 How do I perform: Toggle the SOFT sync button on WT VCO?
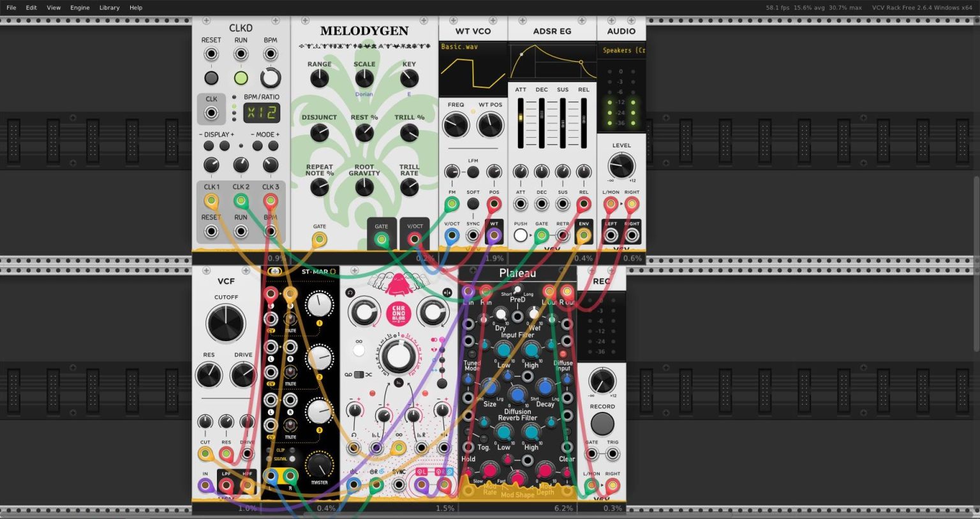(473, 203)
